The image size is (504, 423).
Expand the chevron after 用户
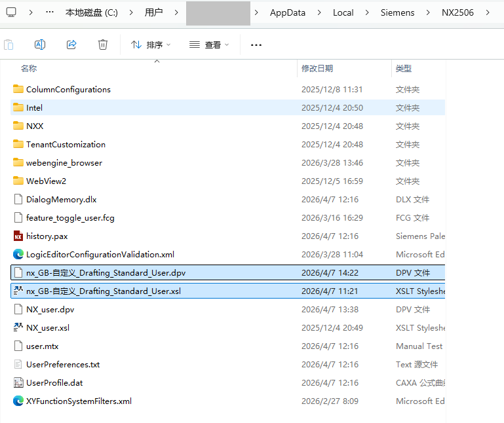[x=176, y=12]
